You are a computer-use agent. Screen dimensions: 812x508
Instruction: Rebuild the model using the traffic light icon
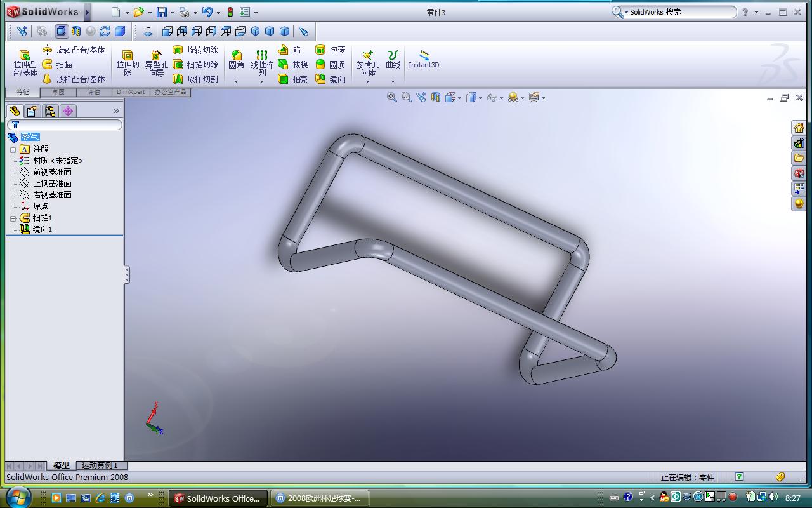[230, 12]
